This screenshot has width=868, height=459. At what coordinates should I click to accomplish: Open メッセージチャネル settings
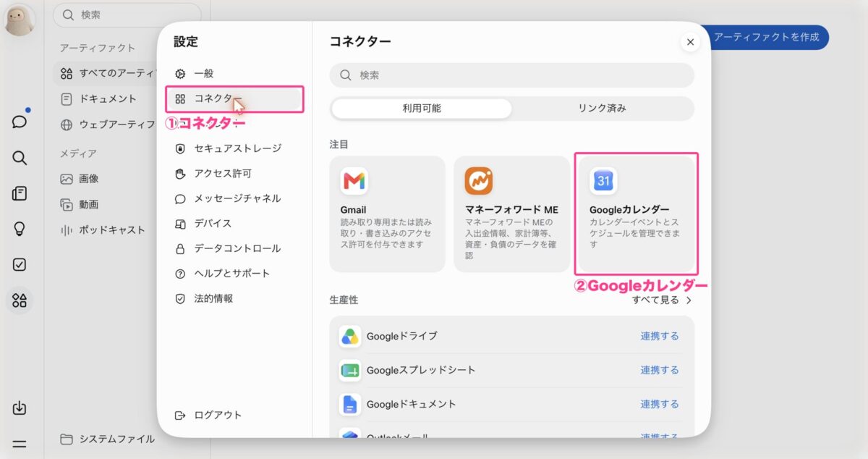tap(234, 198)
